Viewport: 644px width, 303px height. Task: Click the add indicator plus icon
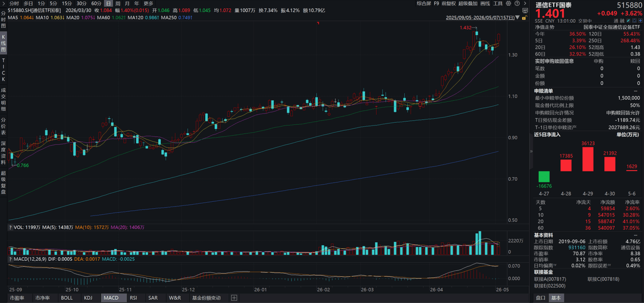point(234,298)
